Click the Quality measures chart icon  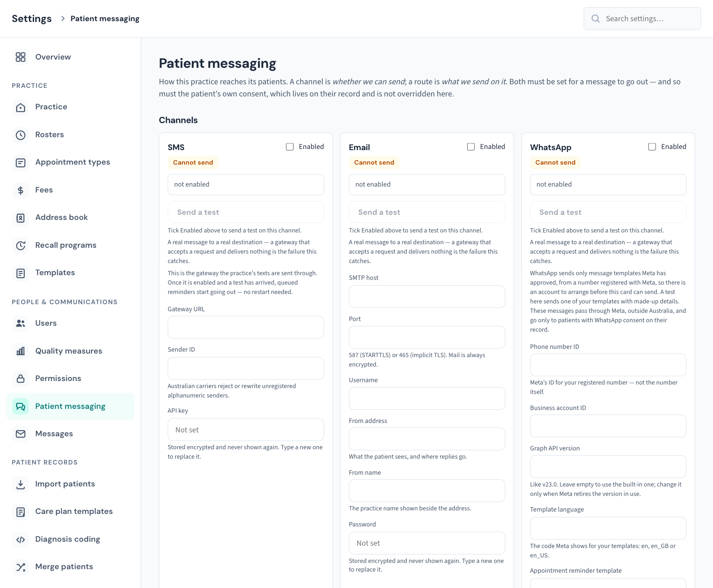(20, 351)
